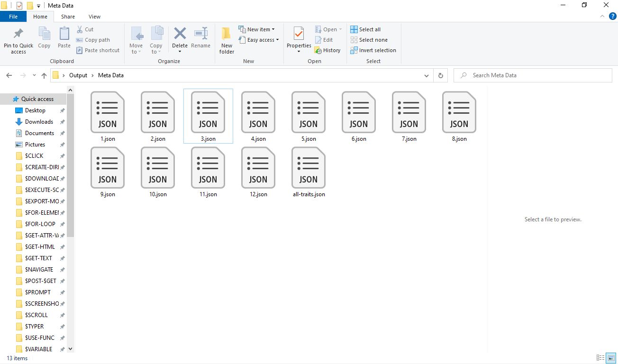
Task: Click Pin to Quick access icon
Action: tap(18, 34)
